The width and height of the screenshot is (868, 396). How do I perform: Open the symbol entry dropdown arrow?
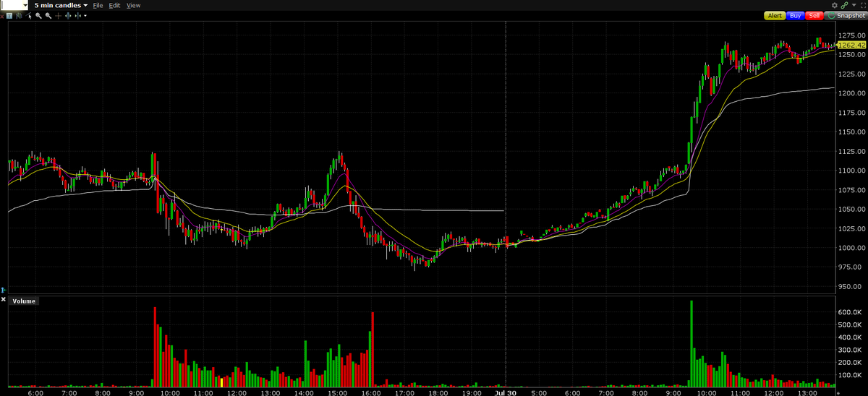click(25, 5)
